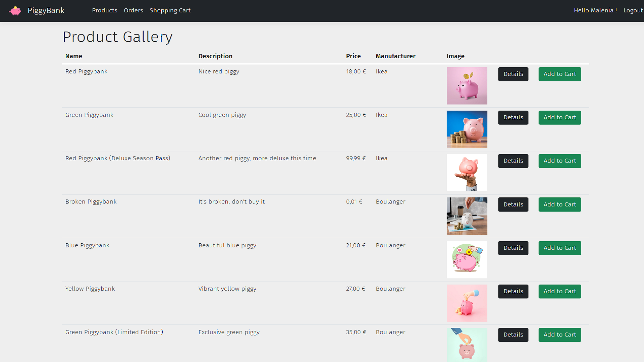Select the Deluxe Season Pass piggy image
This screenshot has width=644, height=362.
click(x=467, y=173)
